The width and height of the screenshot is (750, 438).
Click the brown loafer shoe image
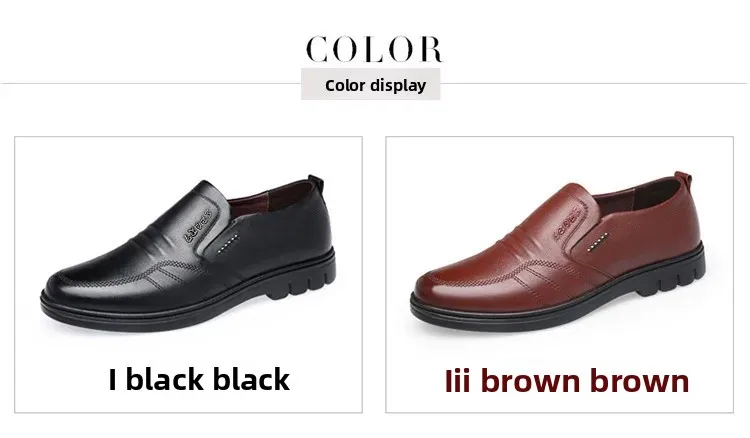coord(558,254)
